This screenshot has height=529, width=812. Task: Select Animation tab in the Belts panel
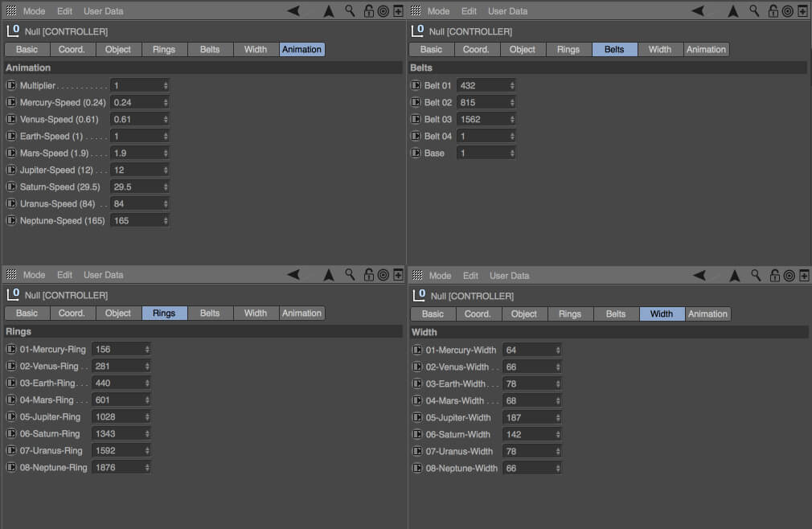coord(707,49)
